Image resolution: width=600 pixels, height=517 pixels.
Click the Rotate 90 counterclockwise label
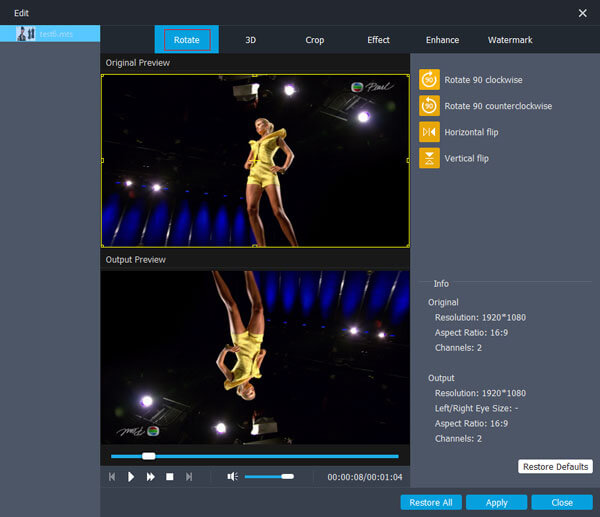498,106
